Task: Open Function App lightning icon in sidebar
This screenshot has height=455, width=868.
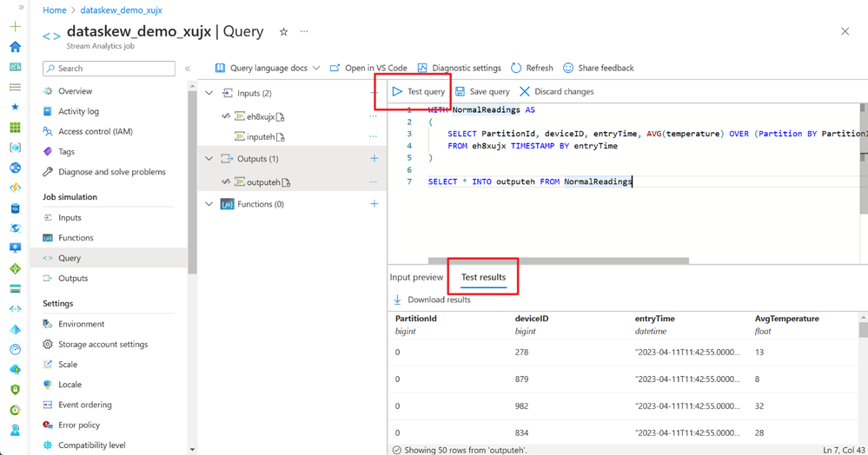Action: pos(16,188)
